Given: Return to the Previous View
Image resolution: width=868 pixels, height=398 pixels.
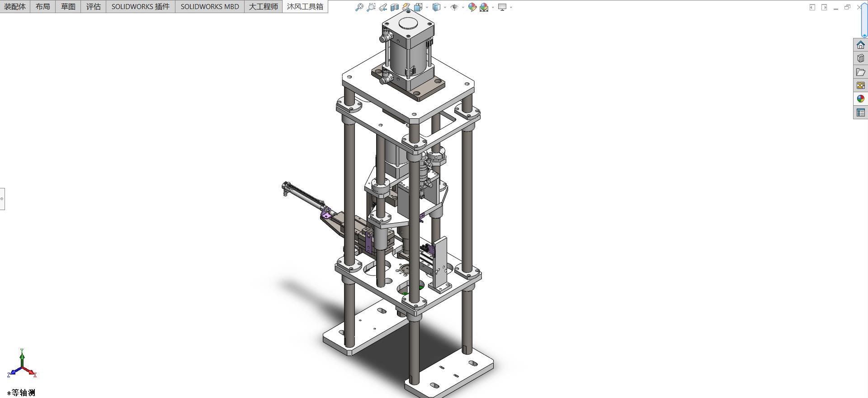Looking at the screenshot, I should pyautogui.click(x=383, y=7).
